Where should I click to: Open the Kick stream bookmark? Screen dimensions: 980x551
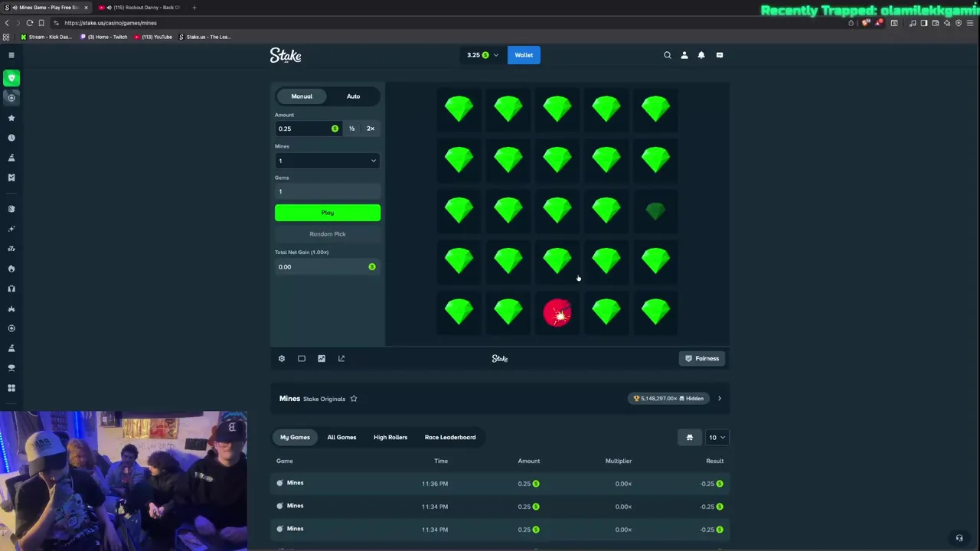tap(46, 37)
